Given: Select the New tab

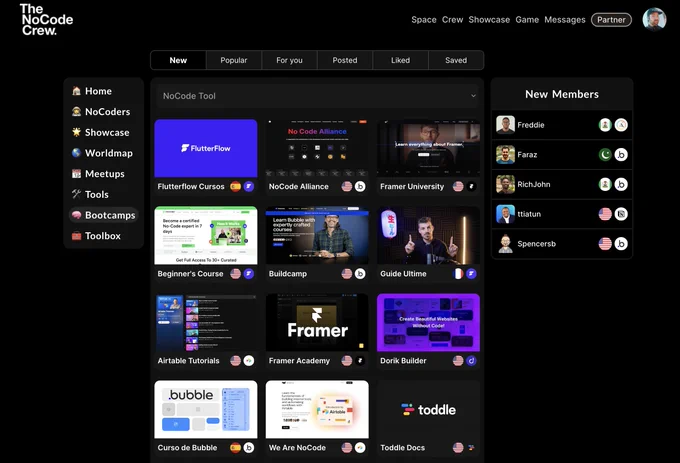Looking at the screenshot, I should [178, 60].
